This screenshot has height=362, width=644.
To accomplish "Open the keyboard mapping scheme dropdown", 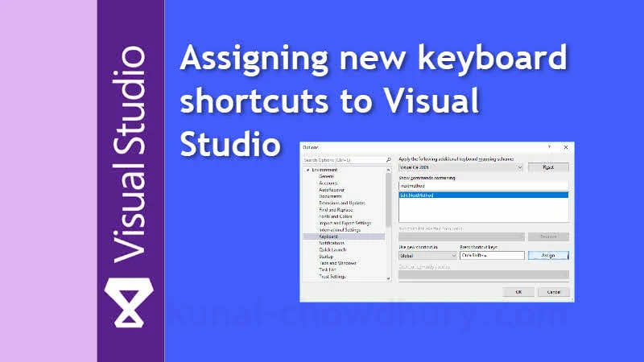I will click(x=460, y=167).
